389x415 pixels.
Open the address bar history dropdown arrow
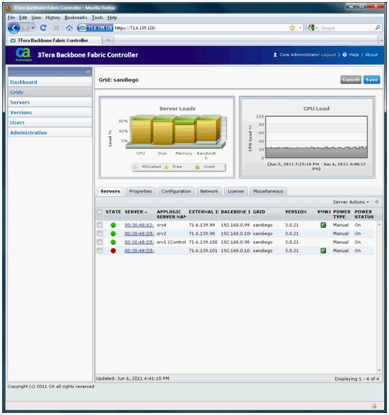(x=300, y=28)
